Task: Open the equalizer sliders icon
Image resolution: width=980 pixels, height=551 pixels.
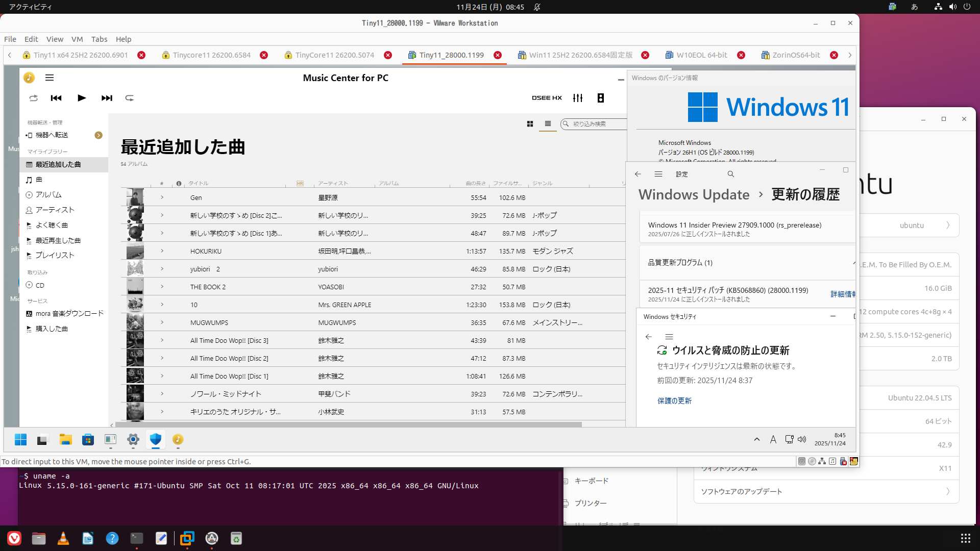Action: coord(578,98)
